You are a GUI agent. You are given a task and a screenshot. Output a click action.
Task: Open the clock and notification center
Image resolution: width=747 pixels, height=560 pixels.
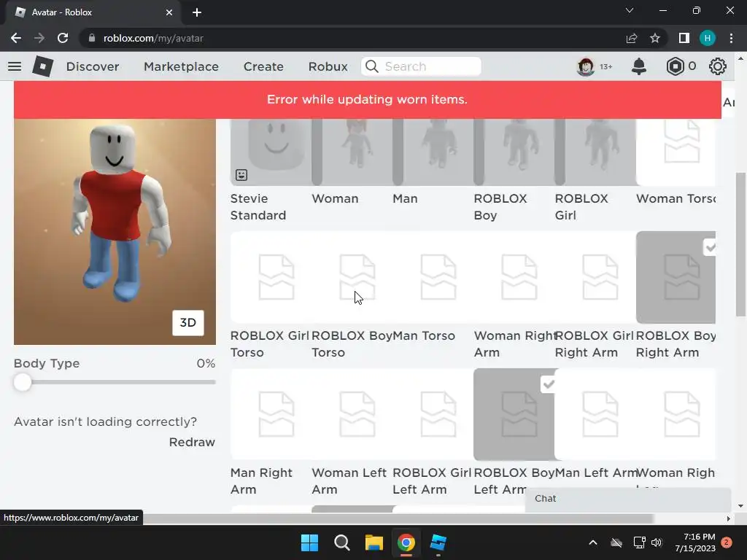(x=695, y=542)
